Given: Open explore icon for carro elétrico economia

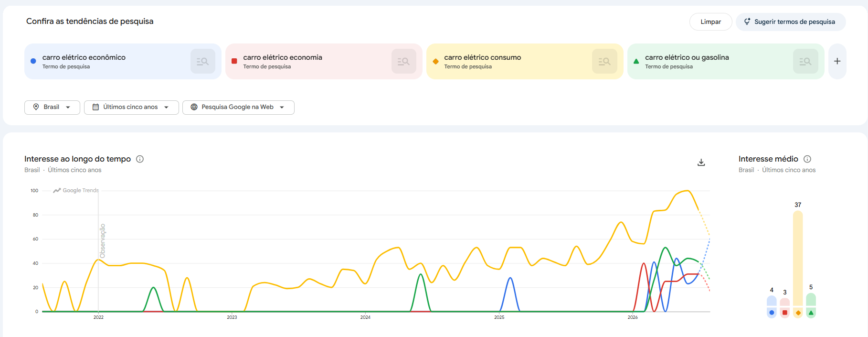Looking at the screenshot, I should [x=403, y=61].
